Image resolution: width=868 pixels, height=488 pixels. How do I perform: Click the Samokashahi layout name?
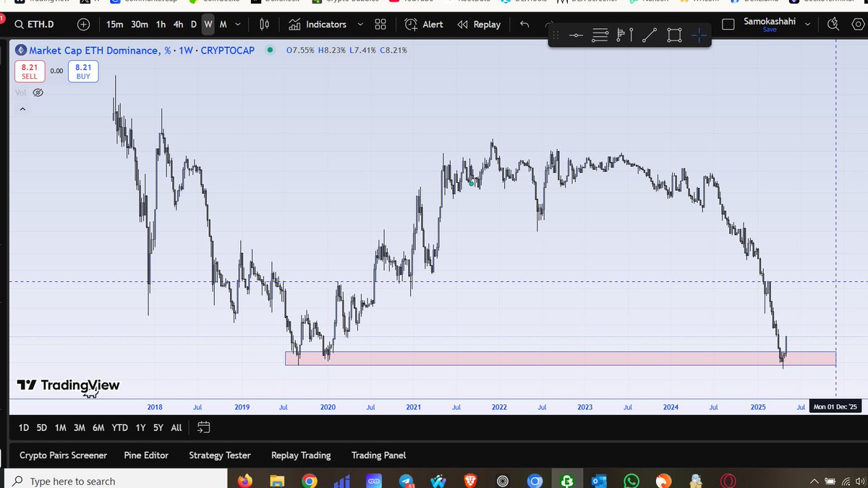pos(770,21)
